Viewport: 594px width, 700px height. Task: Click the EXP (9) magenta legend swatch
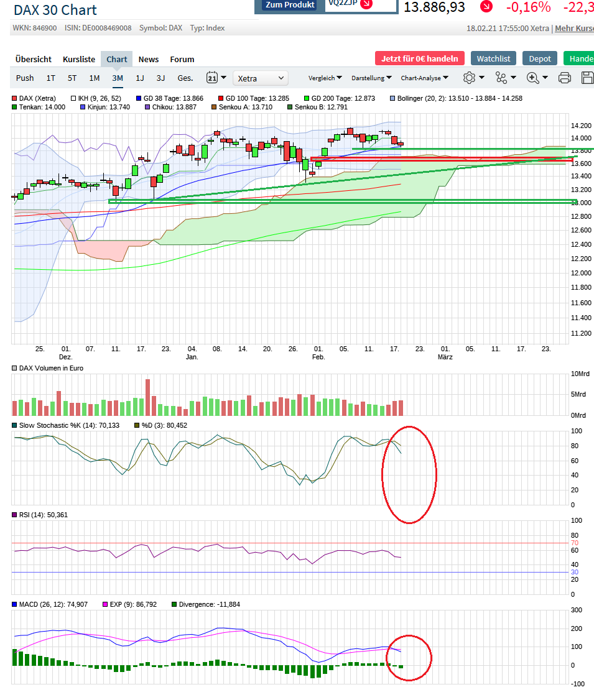click(105, 604)
